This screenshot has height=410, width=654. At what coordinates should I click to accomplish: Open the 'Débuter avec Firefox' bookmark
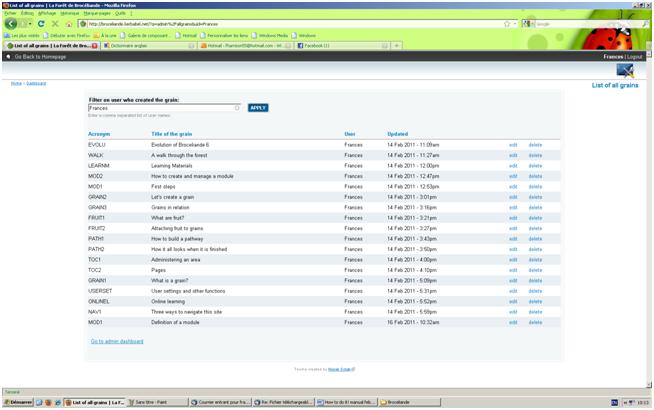[x=67, y=35]
